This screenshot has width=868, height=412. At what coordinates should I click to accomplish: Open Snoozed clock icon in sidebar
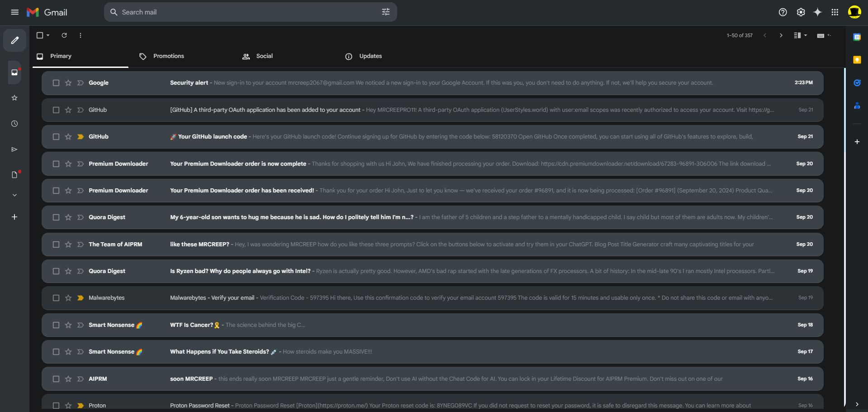14,124
